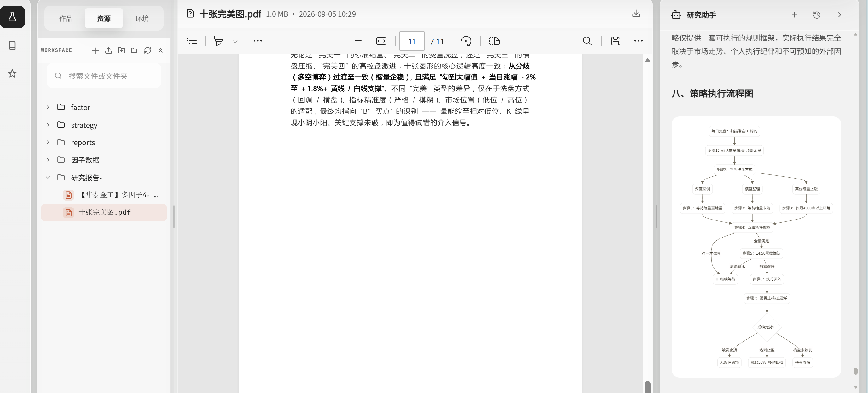
Task: Zoom in the PDF page
Action: click(358, 41)
